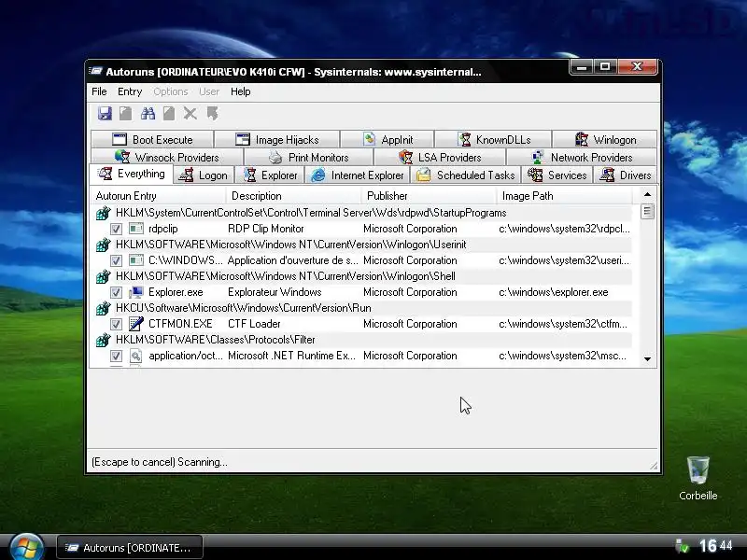Switch to the Internet Explorer tab
747x560 pixels.
[357, 175]
